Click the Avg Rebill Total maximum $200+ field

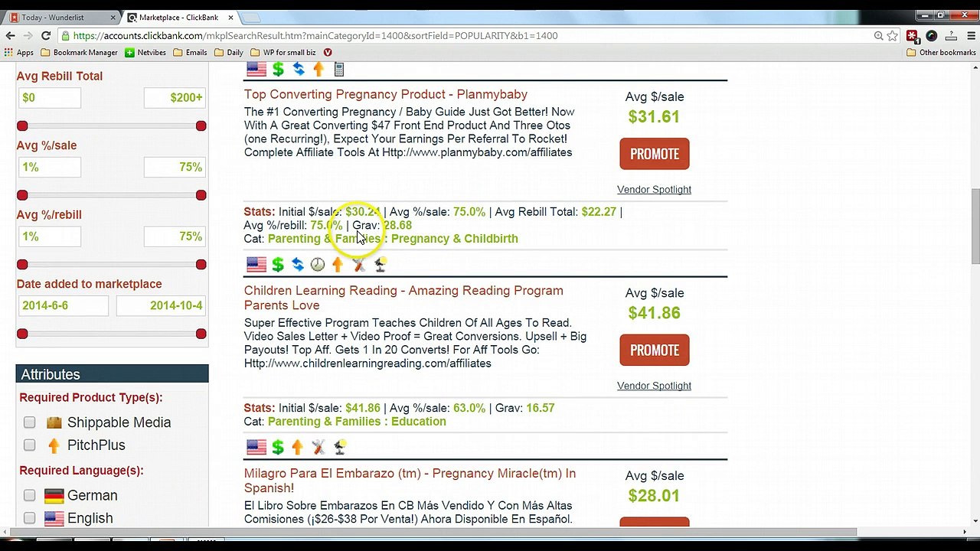(175, 97)
